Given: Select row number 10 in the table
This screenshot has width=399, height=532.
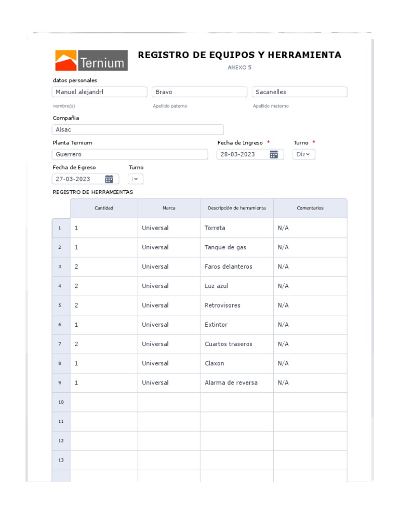Looking at the screenshot, I should [61, 402].
